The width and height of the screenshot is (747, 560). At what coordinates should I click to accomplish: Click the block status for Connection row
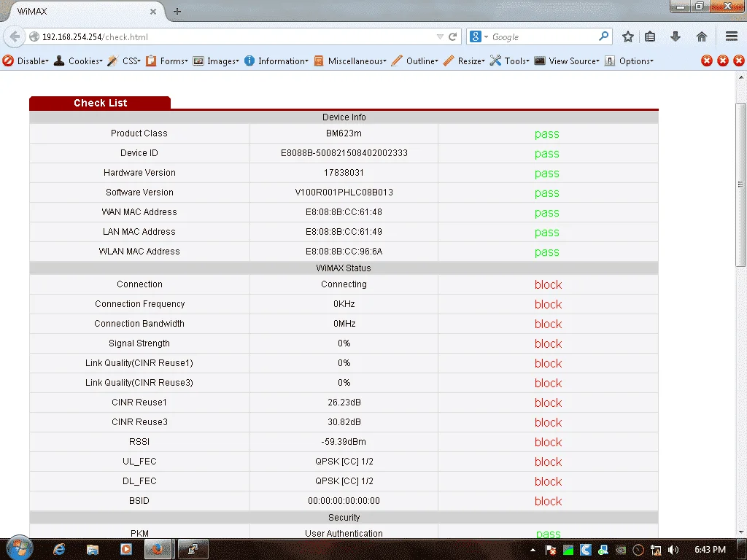[548, 284]
